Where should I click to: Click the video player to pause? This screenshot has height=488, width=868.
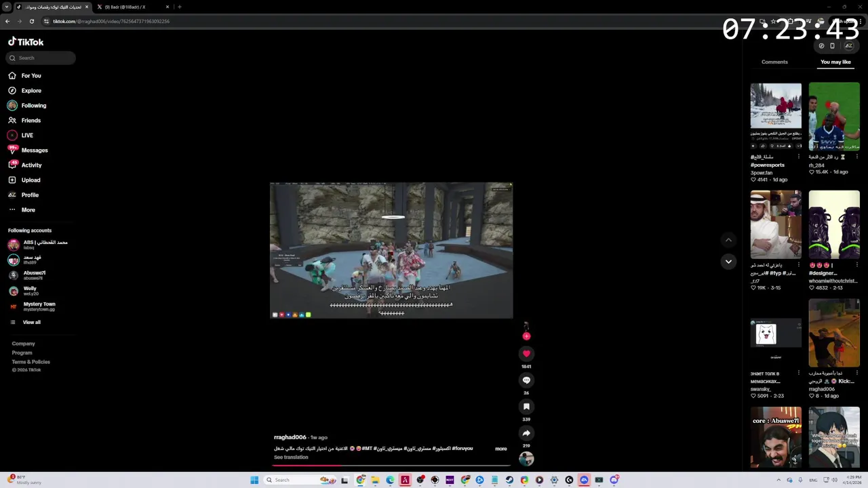click(391, 250)
